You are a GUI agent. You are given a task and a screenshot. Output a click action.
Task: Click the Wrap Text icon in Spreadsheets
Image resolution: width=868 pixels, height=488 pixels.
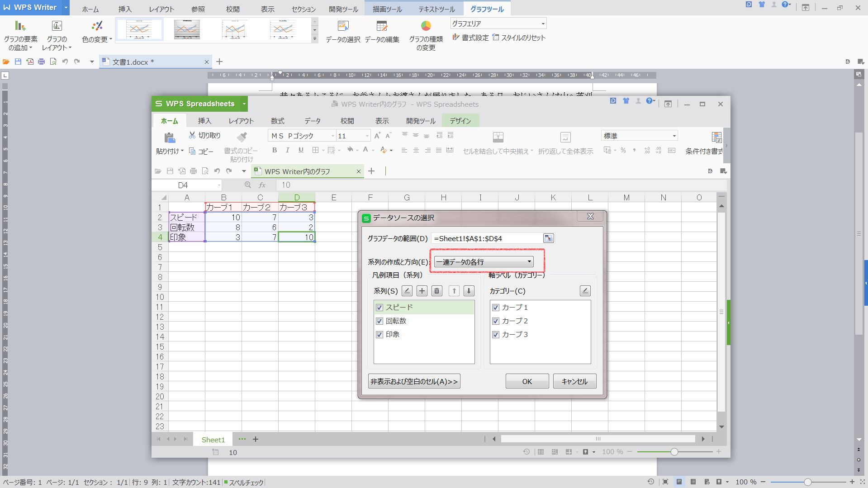pos(565,137)
